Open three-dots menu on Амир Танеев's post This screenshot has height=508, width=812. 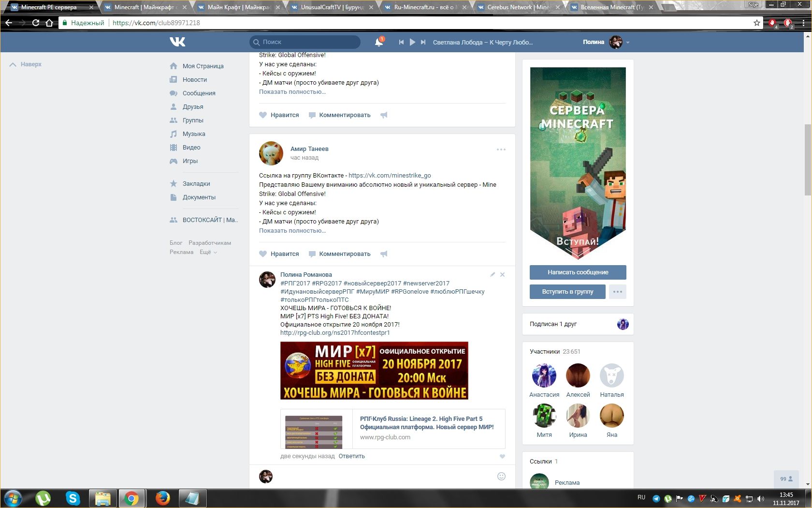(x=501, y=149)
